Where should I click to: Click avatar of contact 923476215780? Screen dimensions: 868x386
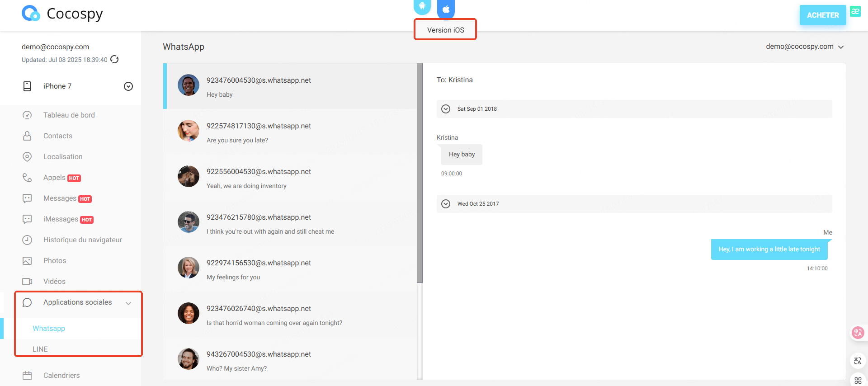click(x=189, y=222)
